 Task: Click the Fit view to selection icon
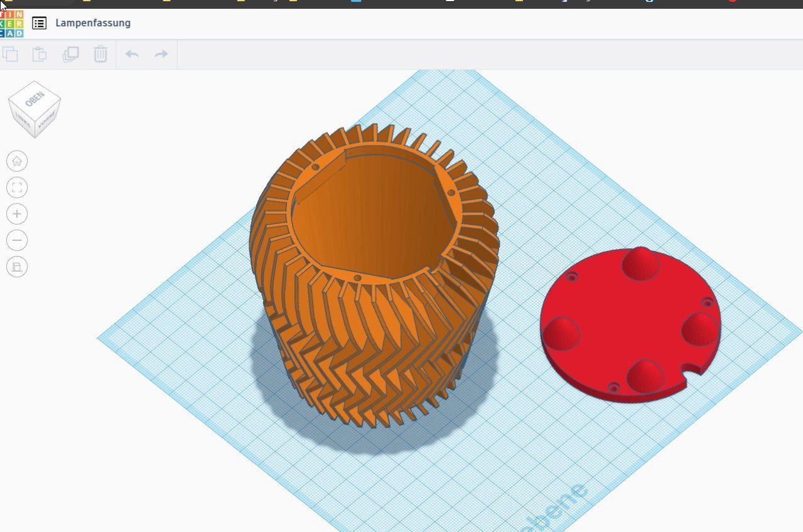click(x=17, y=187)
